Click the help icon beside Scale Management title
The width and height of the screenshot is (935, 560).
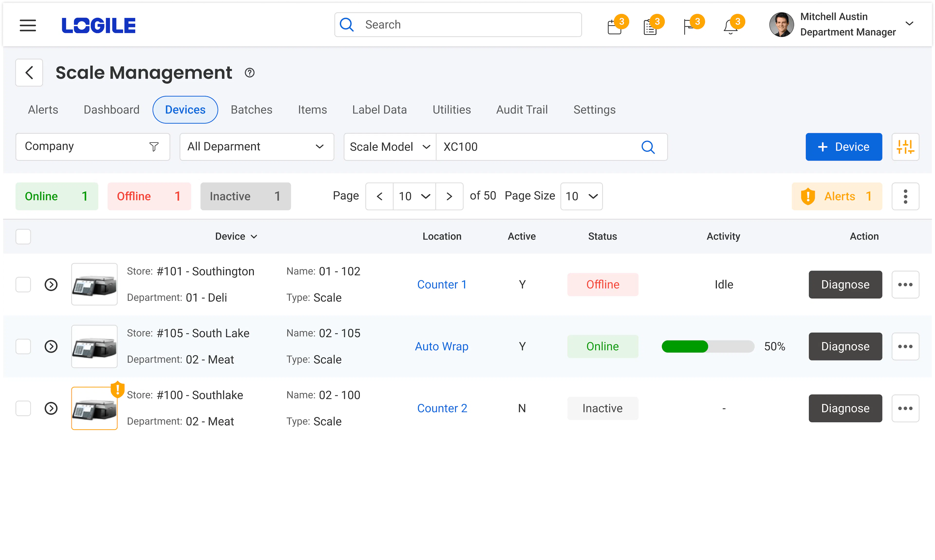pyautogui.click(x=250, y=73)
